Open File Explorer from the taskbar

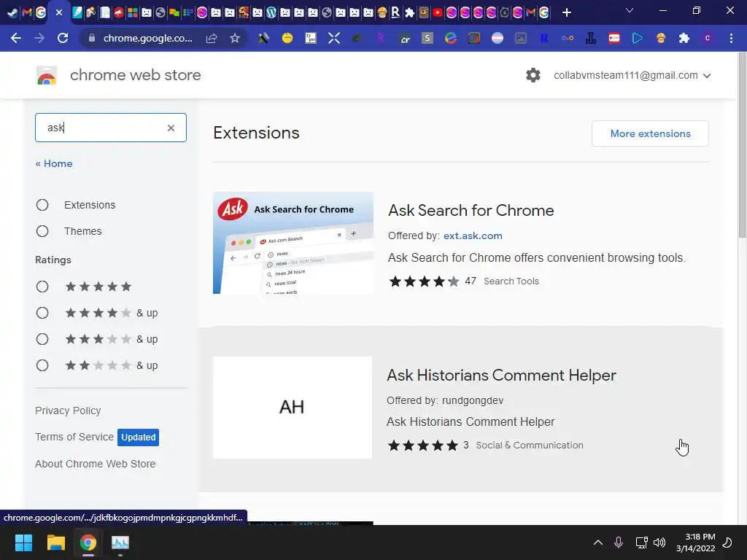coord(55,542)
